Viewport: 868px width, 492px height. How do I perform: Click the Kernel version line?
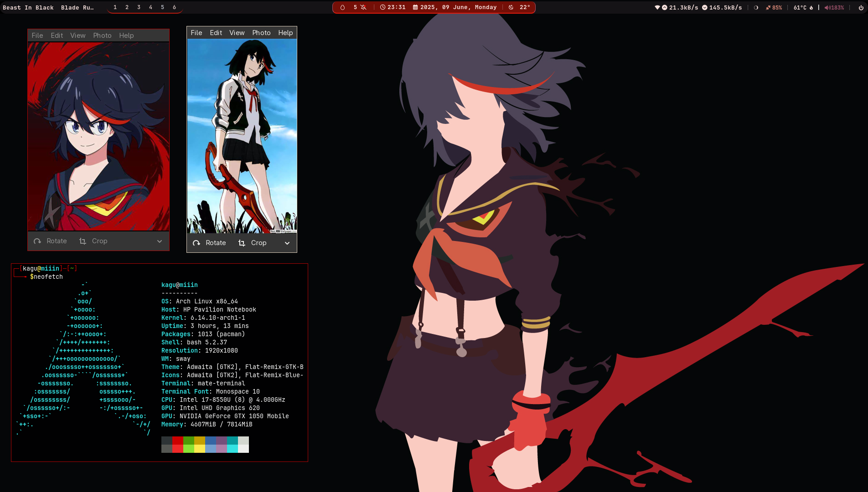click(x=203, y=318)
